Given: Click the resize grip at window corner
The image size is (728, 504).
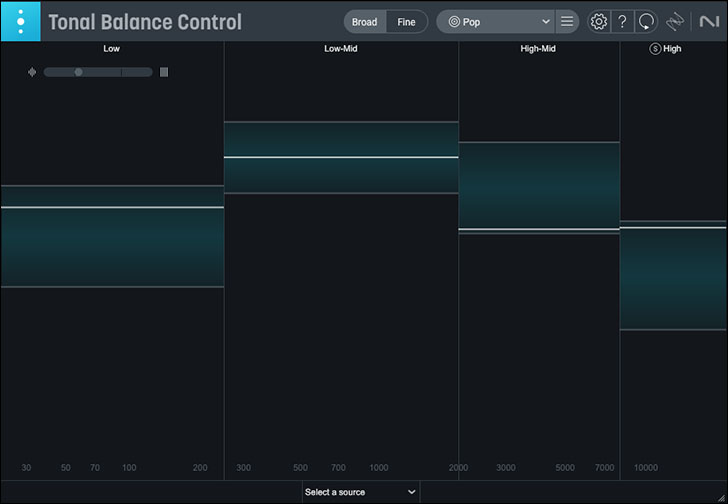Looking at the screenshot, I should tap(722, 498).
